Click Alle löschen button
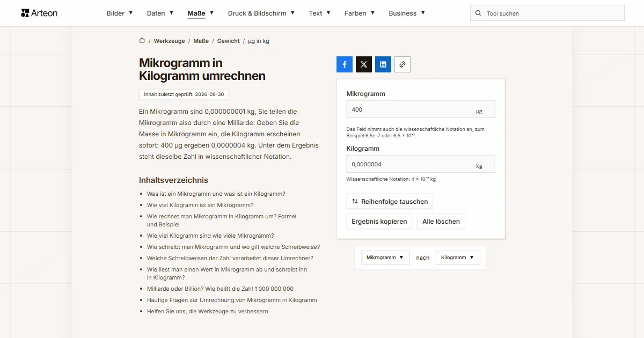Viewport: 644px width, 338px height. (x=441, y=221)
